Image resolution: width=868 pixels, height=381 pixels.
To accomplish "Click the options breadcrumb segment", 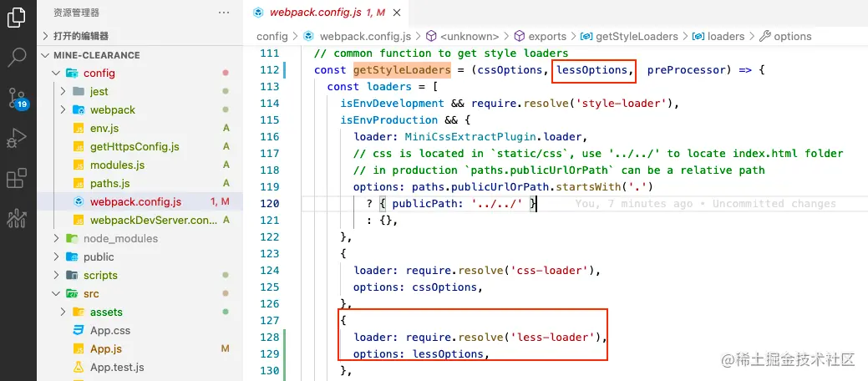I will pos(793,36).
